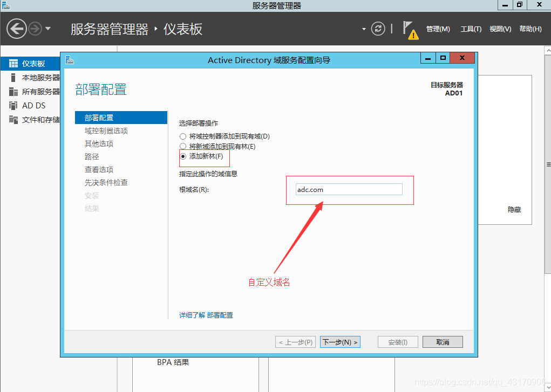The height and width of the screenshot is (392, 551).
Task: Open the 视图(V) menu
Action: [500, 29]
